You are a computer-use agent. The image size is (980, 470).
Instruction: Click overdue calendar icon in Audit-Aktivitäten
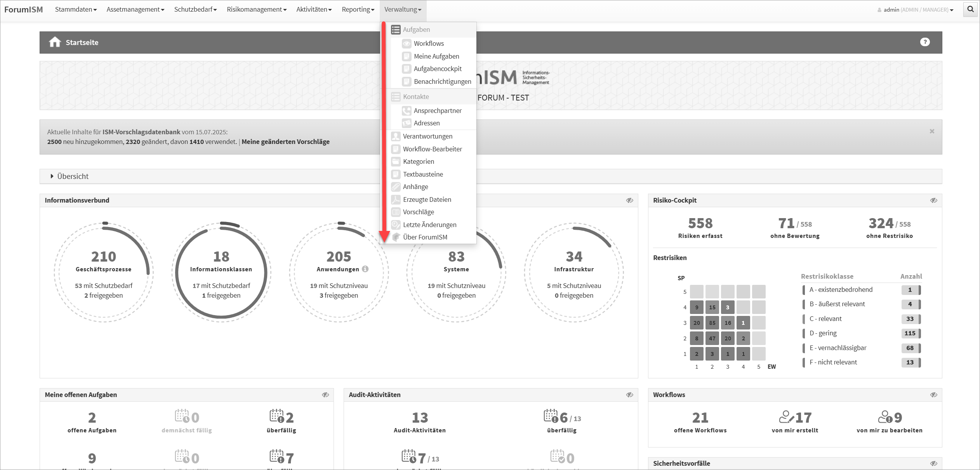[551, 416]
